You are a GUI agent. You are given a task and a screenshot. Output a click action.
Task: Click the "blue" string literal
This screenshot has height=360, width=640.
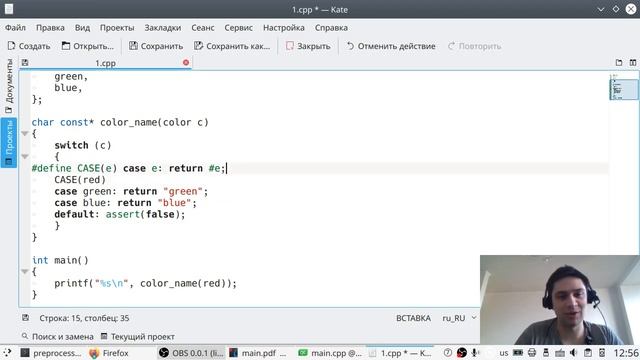174,203
